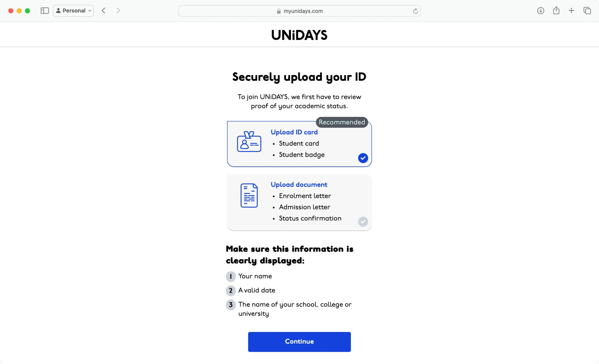Navigate back using browser back button
This screenshot has height=364, width=599.
coord(103,11)
